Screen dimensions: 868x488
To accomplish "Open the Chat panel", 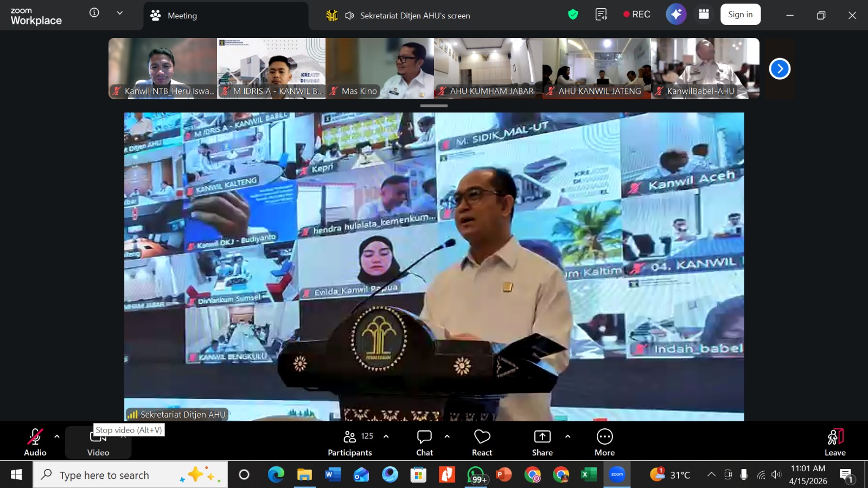I will click(424, 442).
